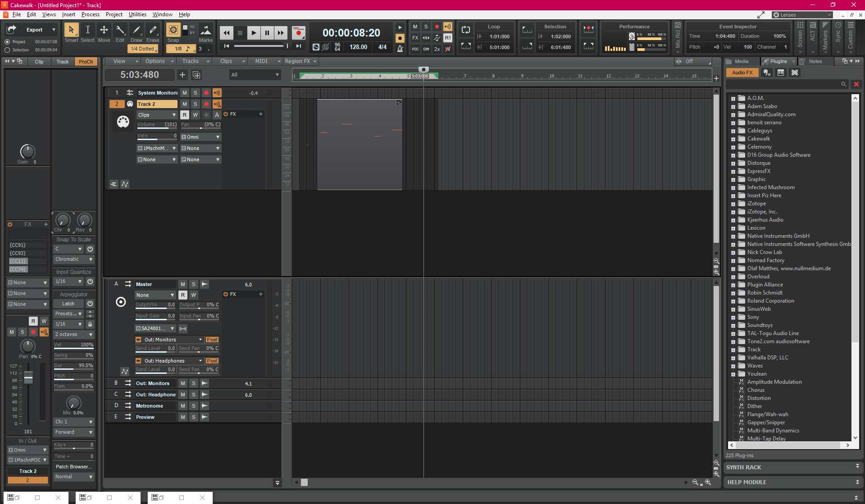Screen dimensions: 865x504
Task: Expand the SYNTH RACK section
Action: click(857, 467)
